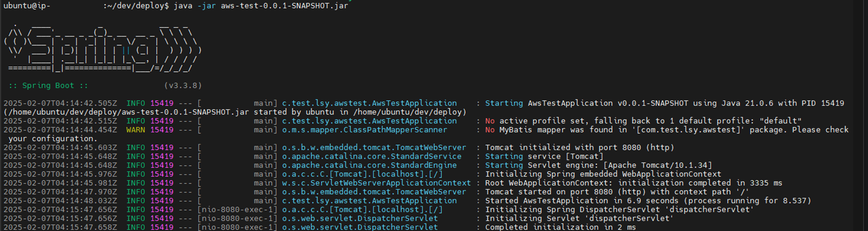The width and height of the screenshot is (868, 231).
Task: Click timestamp '2025-02-07T04:15:47.658Z'
Action: [60, 227]
